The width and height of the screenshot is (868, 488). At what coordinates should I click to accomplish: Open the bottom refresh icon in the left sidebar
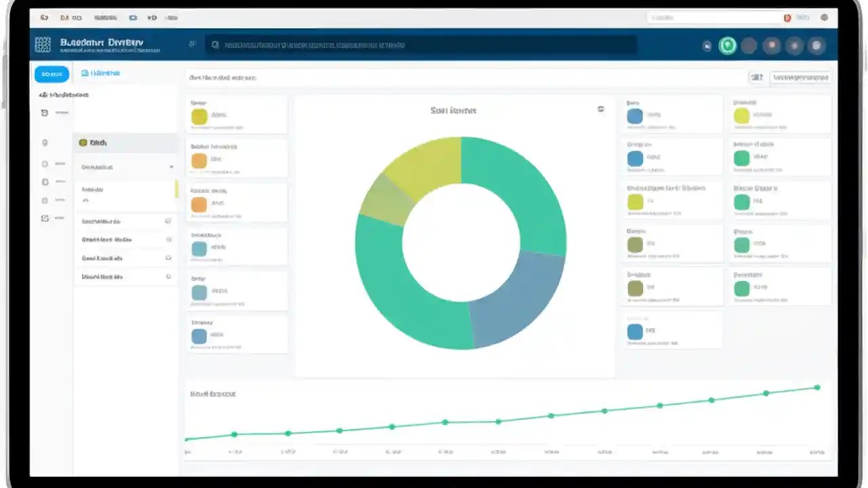(x=45, y=218)
